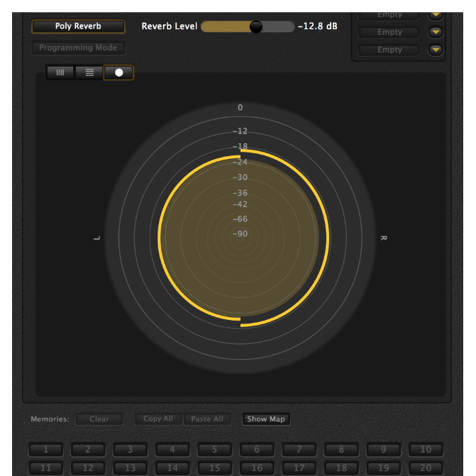Click the Copy All button

click(159, 419)
